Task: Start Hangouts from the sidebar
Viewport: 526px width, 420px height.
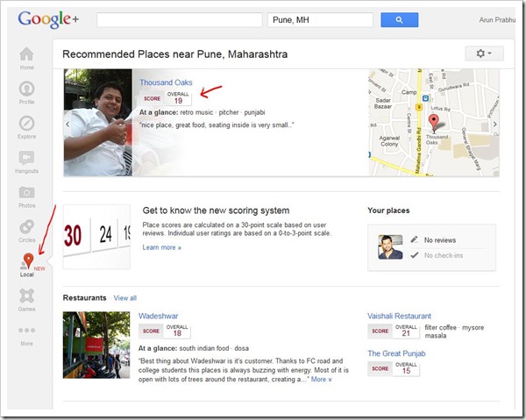Action: pos(27,160)
